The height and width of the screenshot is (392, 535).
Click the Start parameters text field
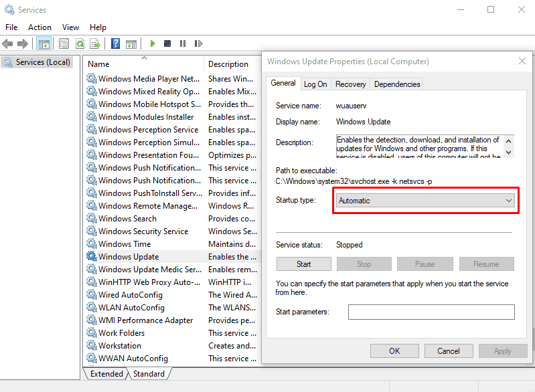point(431,312)
